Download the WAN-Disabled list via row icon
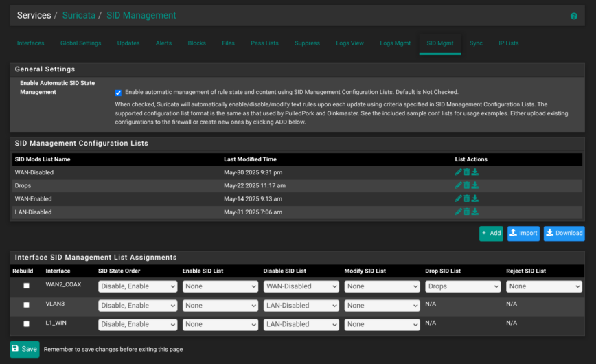This screenshot has height=364, width=596. [475, 172]
